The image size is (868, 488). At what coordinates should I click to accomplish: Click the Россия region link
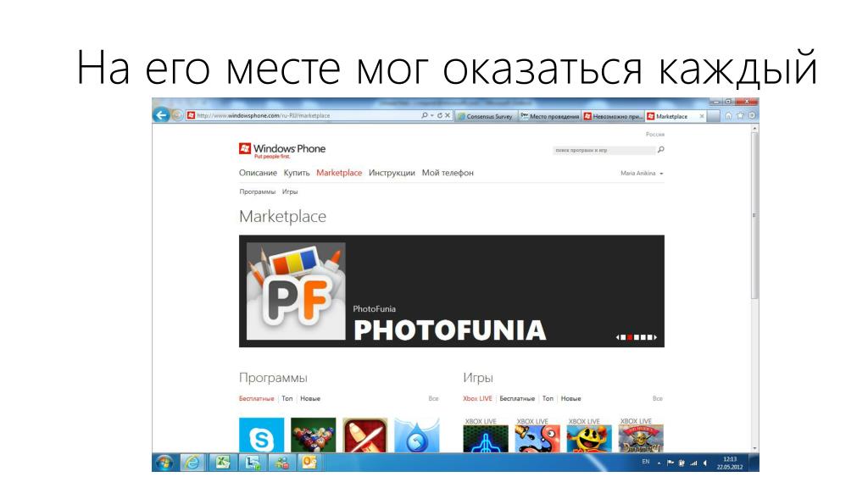pos(655,135)
